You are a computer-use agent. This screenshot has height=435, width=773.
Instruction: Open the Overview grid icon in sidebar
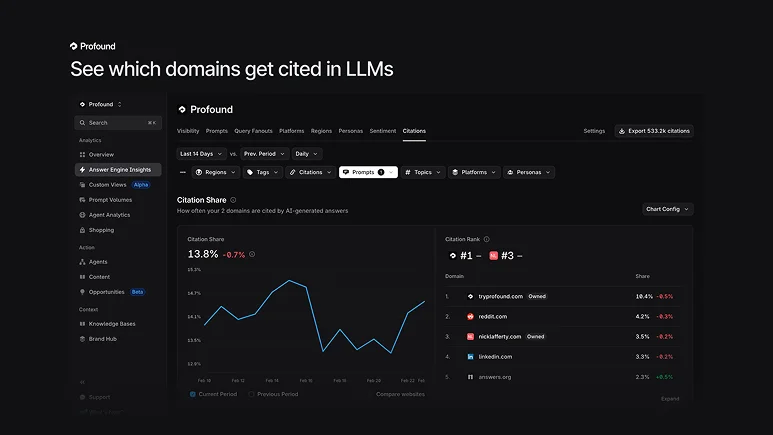point(82,154)
